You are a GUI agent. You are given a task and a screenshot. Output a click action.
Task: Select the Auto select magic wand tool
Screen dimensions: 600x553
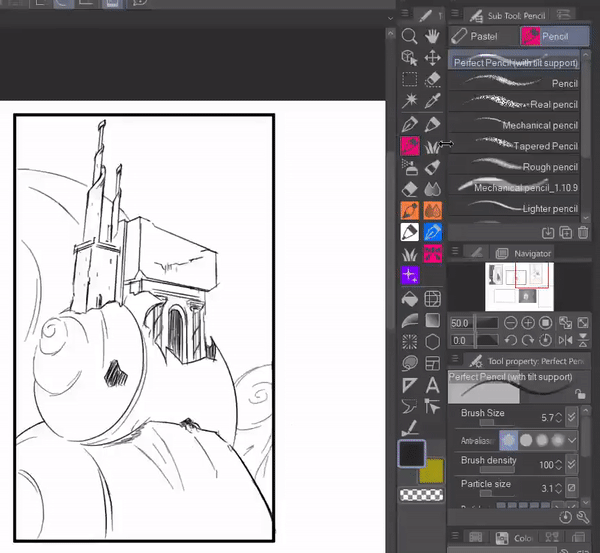(409, 101)
